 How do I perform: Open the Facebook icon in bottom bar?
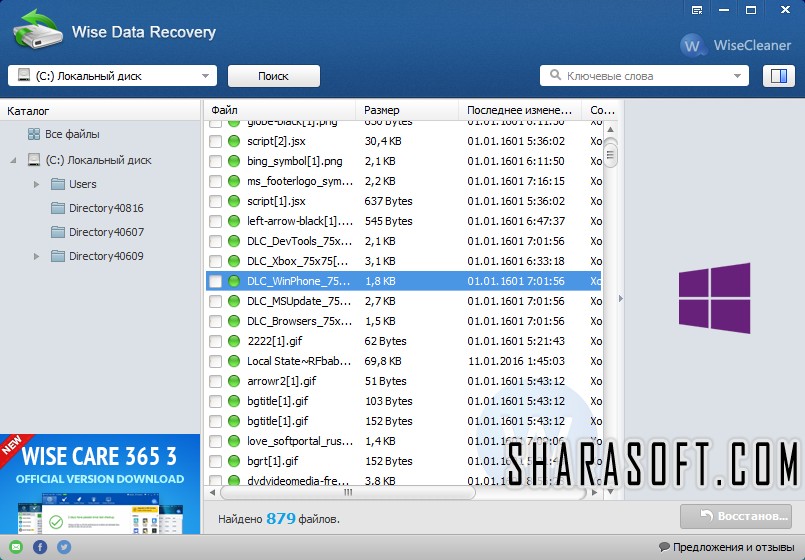coord(40,547)
